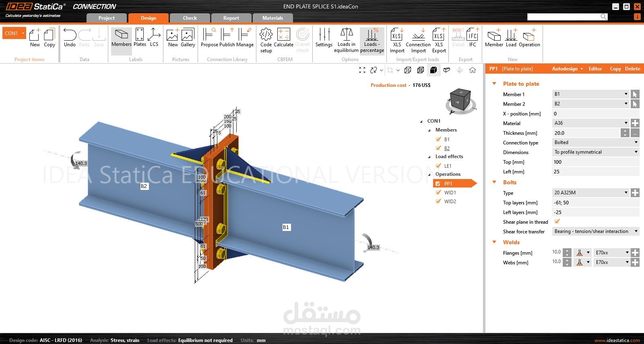
Task: Open Code setup
Action: point(266,40)
